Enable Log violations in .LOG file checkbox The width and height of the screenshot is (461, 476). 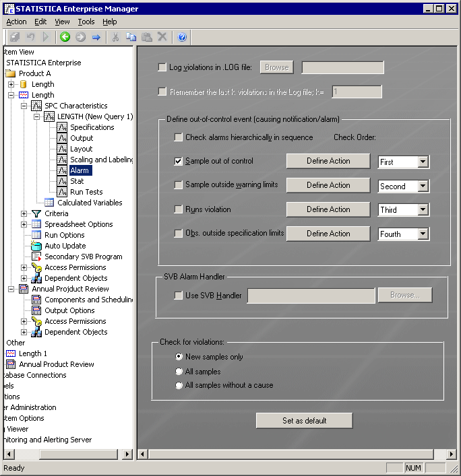pos(162,67)
